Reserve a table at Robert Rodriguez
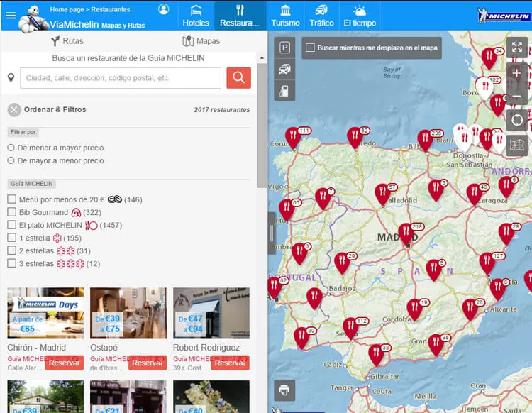 pos(230,363)
